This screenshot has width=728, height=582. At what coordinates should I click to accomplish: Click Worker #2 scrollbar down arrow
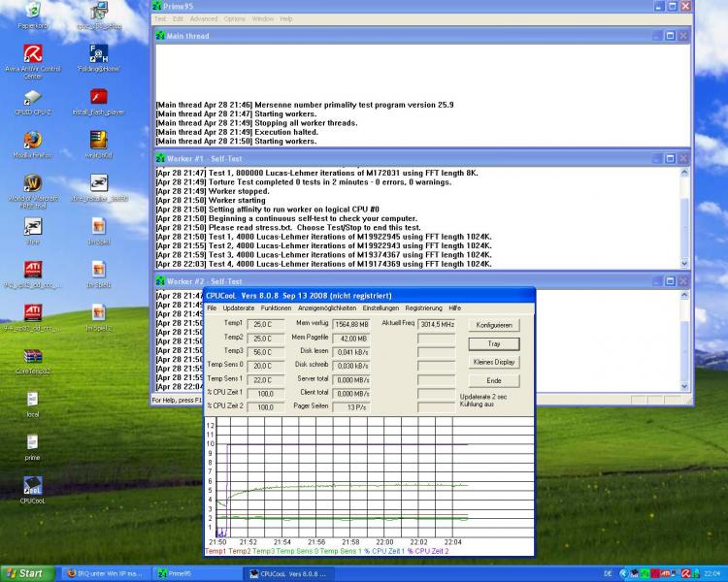click(685, 386)
